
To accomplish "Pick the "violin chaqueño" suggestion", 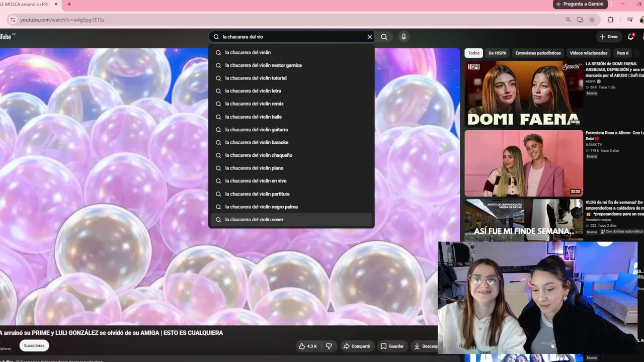I will point(291,155).
